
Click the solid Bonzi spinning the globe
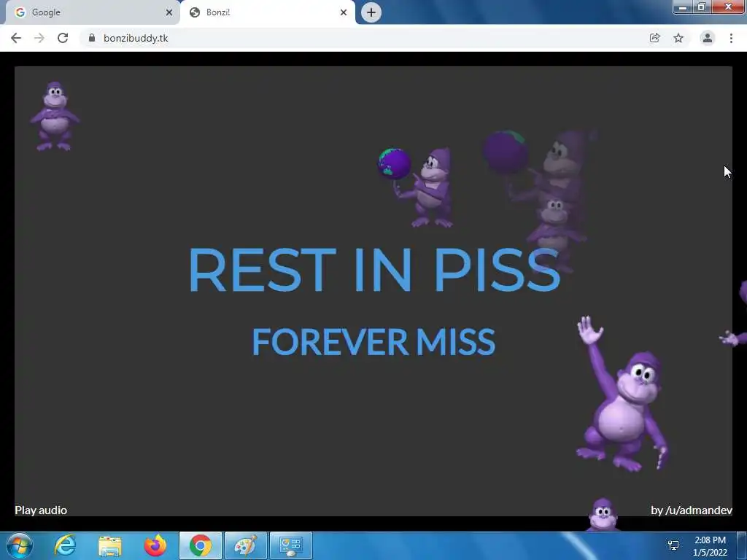417,187
